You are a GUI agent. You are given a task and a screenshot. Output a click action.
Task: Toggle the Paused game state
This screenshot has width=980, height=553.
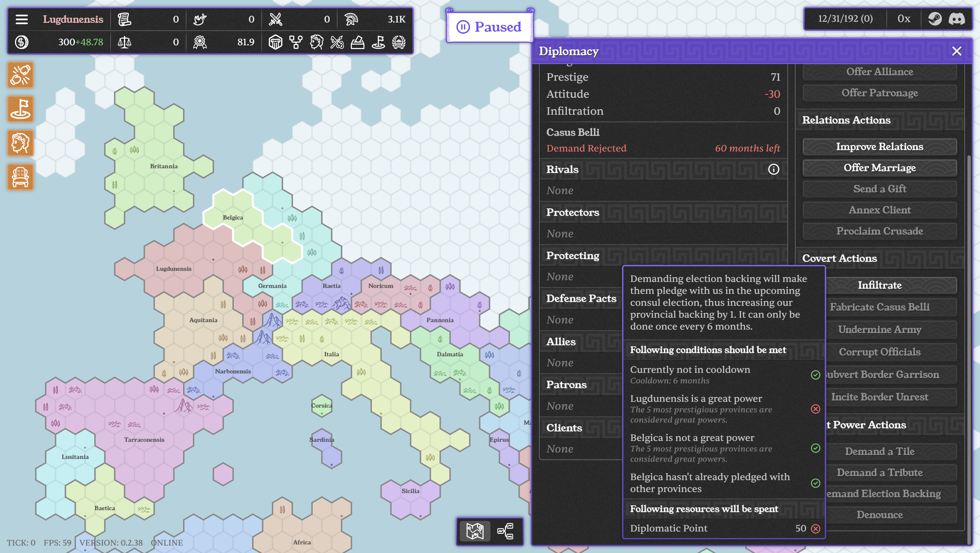click(490, 27)
